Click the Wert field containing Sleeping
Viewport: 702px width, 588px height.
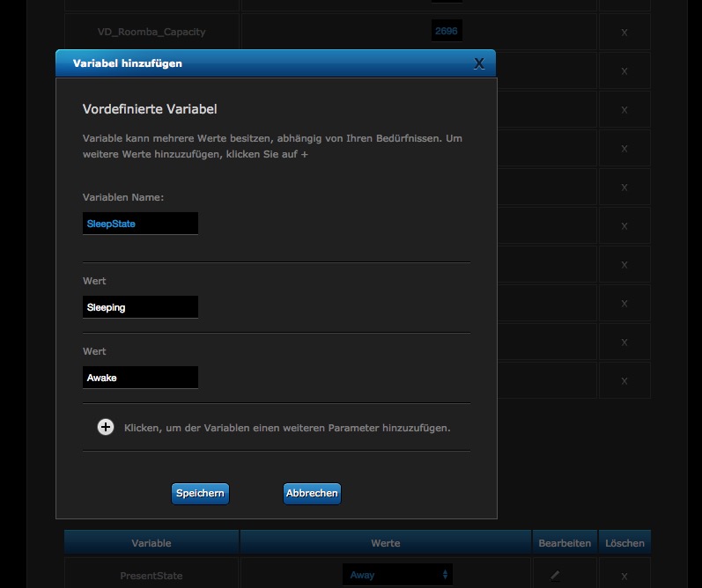(x=140, y=307)
